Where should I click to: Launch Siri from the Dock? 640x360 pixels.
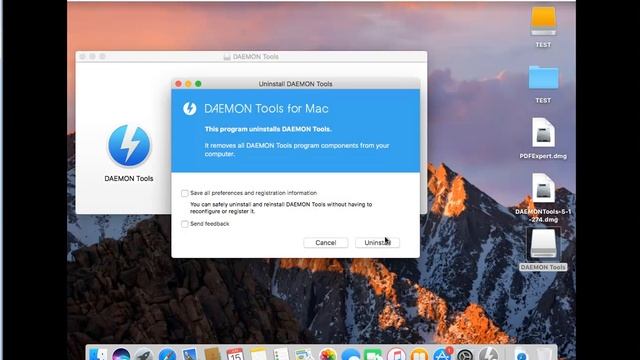click(x=121, y=354)
